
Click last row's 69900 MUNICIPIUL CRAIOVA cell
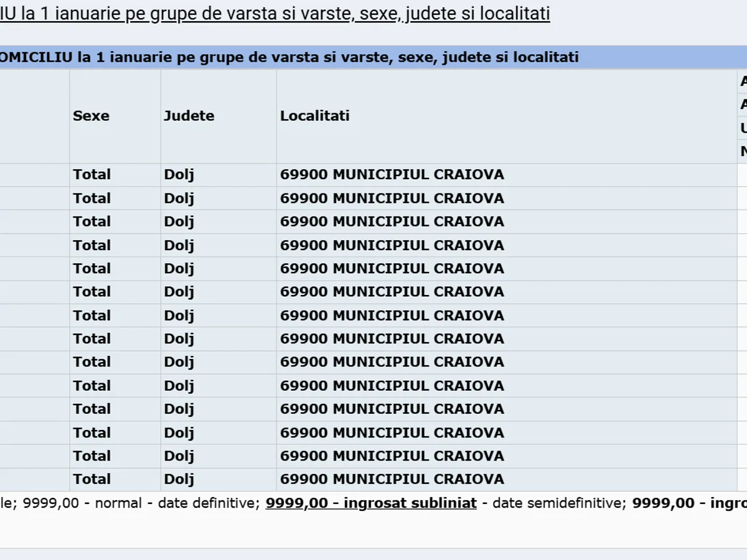pyautogui.click(x=392, y=479)
